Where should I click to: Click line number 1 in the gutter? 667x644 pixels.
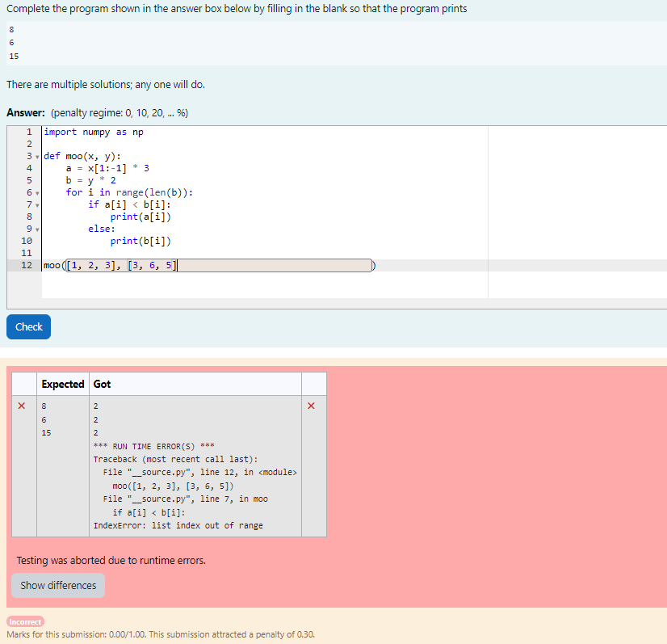point(29,132)
